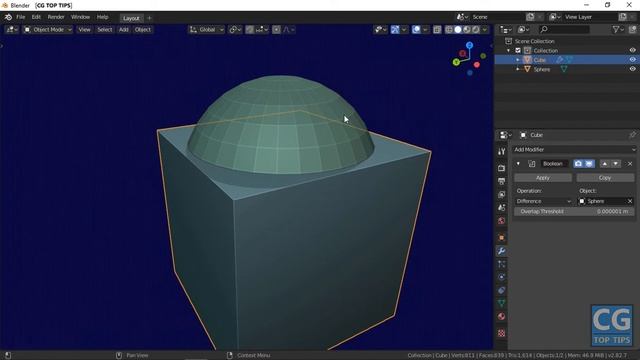
Task: Open the Help menu
Action: pos(102,17)
